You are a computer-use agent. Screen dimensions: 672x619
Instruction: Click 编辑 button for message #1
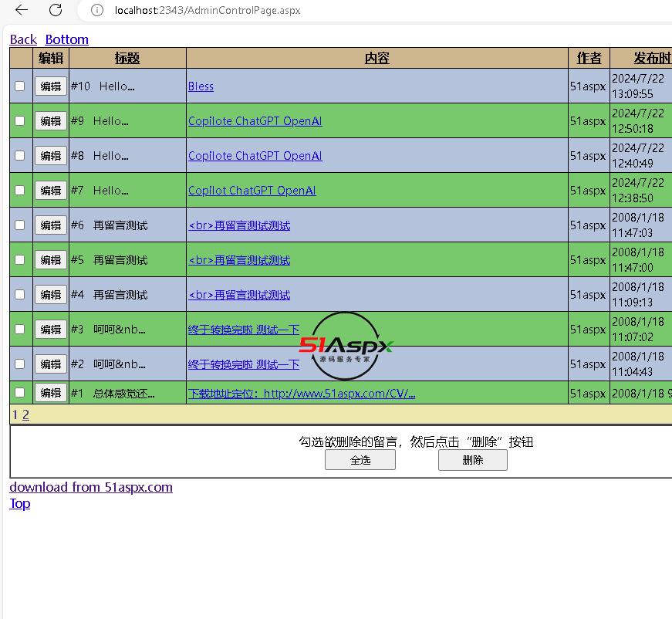click(x=51, y=393)
